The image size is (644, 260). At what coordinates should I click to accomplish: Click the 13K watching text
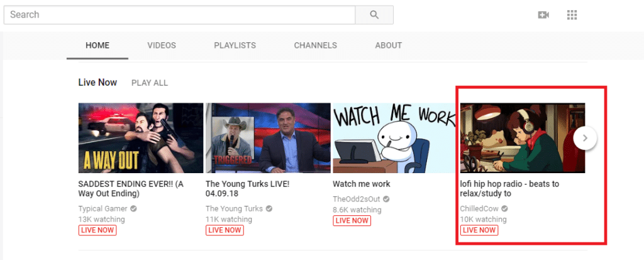(x=101, y=219)
